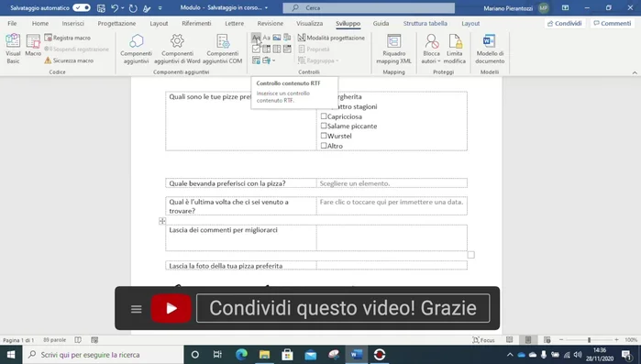Insert a picture content control
This screenshot has height=364, width=641.
click(x=277, y=38)
